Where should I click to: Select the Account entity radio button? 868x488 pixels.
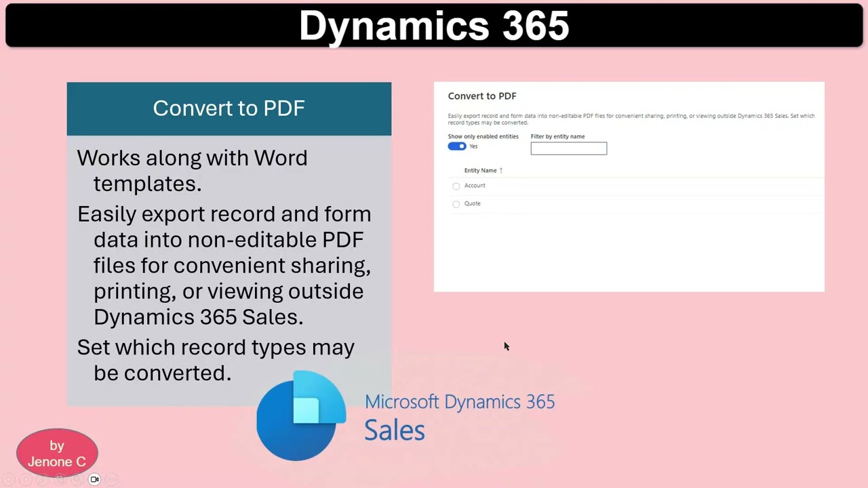coord(456,186)
